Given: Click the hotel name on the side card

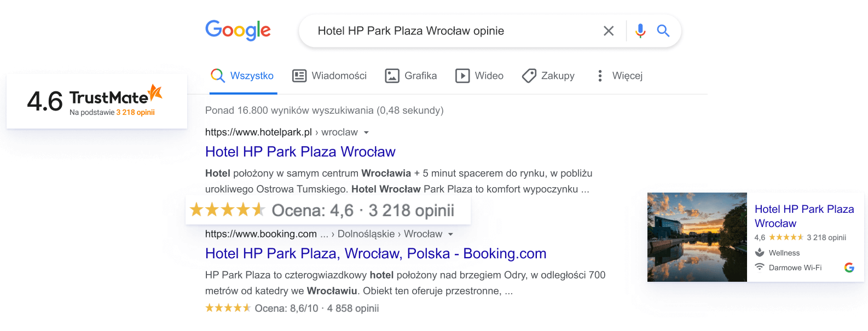Looking at the screenshot, I should [803, 216].
